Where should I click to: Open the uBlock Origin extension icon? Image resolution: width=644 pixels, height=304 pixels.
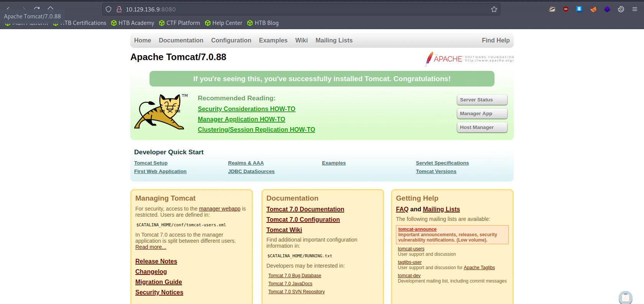(x=566, y=9)
